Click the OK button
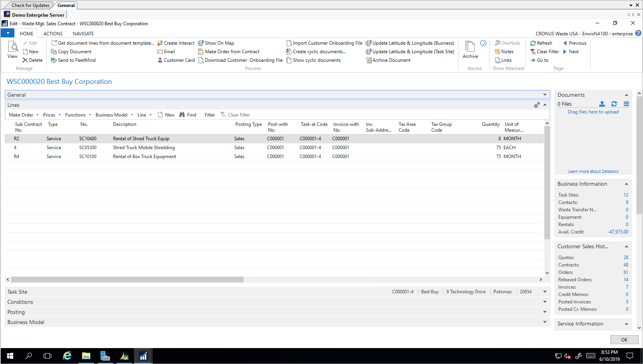 (624, 340)
